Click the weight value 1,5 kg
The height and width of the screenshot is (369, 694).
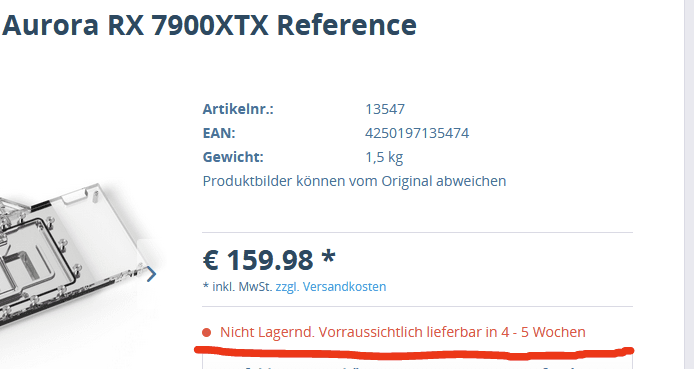pos(384,158)
